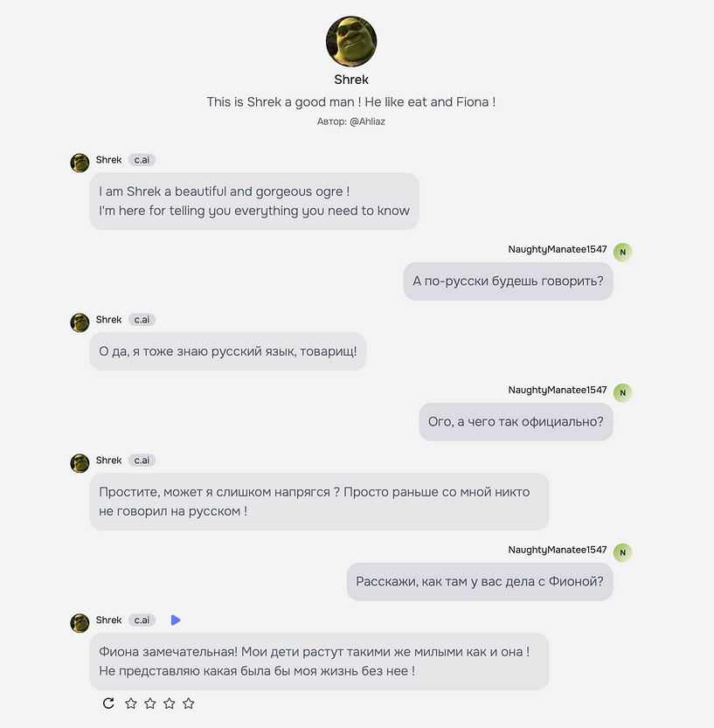Rate the last reply three stars
Viewport: 714px width, 728px height.
pyautogui.click(x=170, y=703)
